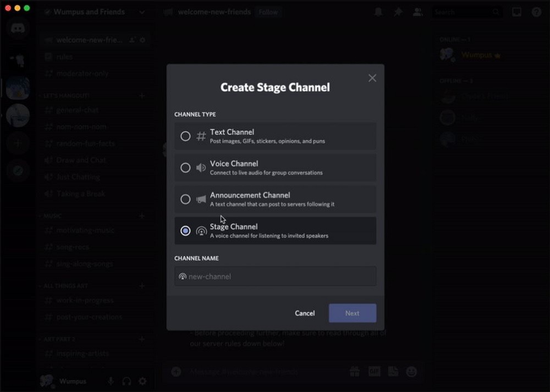Click the Next button

click(352, 313)
